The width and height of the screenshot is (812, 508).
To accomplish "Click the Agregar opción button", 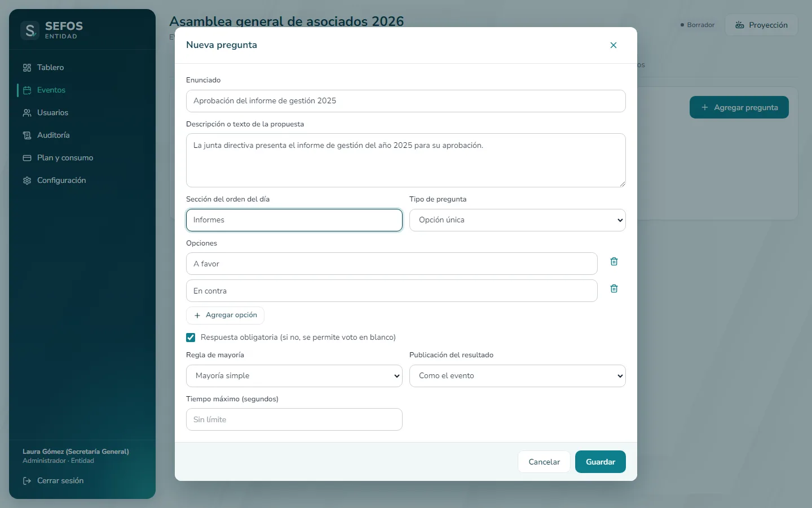I will 225,316.
